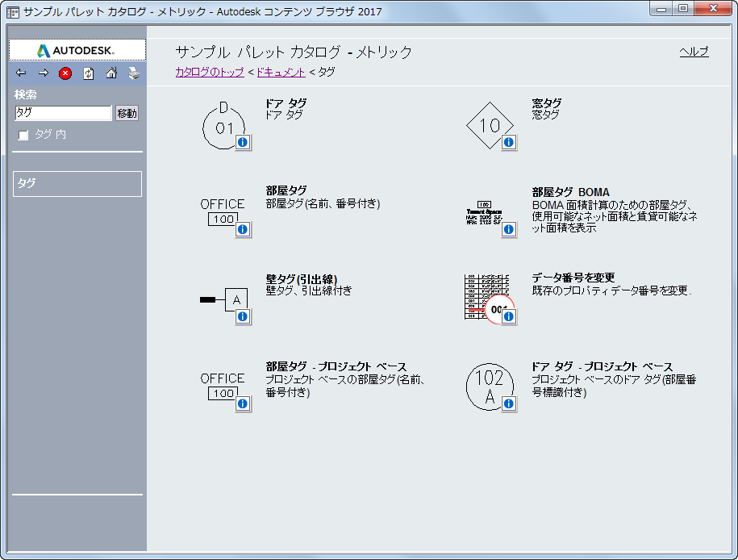Open info icon for 壁タグ(引出線)
Viewport: 738px width, 560px height.
(243, 316)
